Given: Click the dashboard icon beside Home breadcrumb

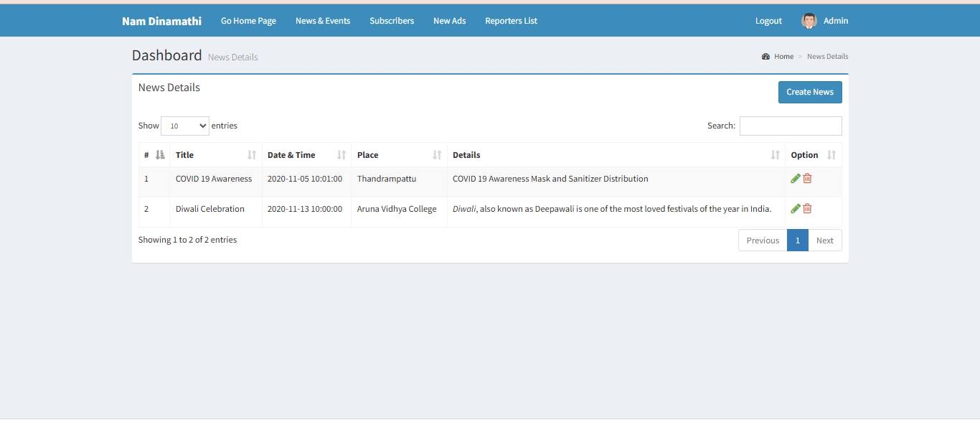Looking at the screenshot, I should [x=765, y=57].
